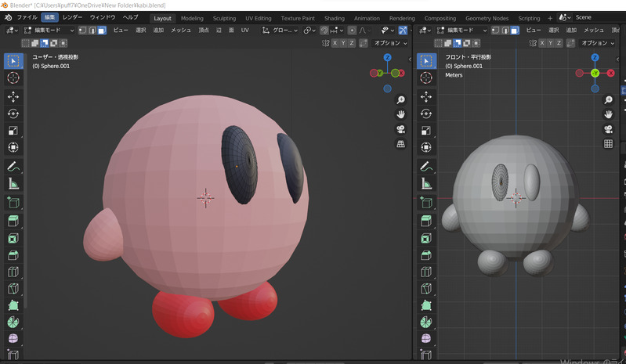Switch to face select mode

pos(101,31)
